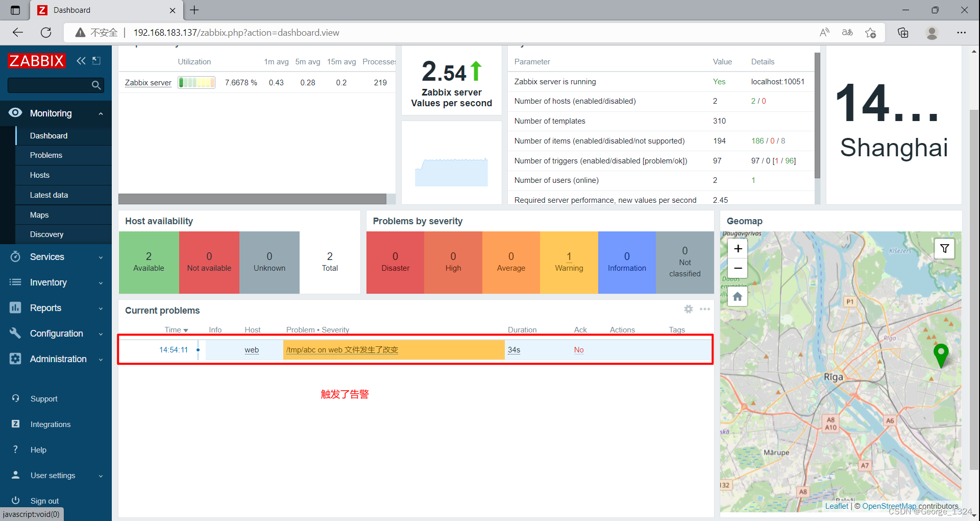Click the Integrations Z icon

(x=16, y=424)
